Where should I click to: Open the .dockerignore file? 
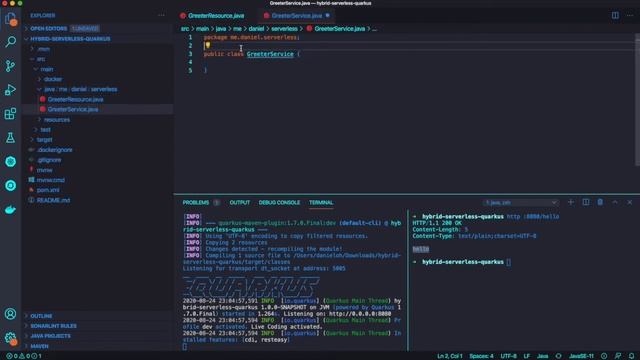pyautogui.click(x=54, y=150)
